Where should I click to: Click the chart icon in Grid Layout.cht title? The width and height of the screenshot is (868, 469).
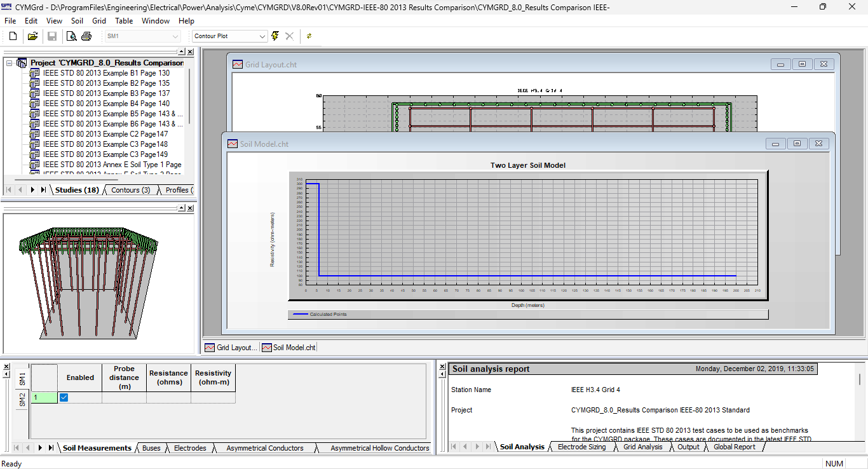[238, 64]
